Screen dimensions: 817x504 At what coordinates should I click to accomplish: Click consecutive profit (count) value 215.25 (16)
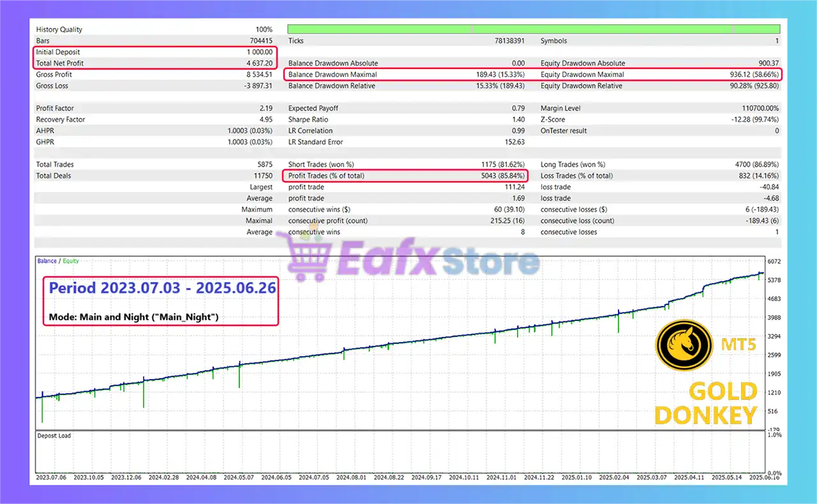pos(502,221)
